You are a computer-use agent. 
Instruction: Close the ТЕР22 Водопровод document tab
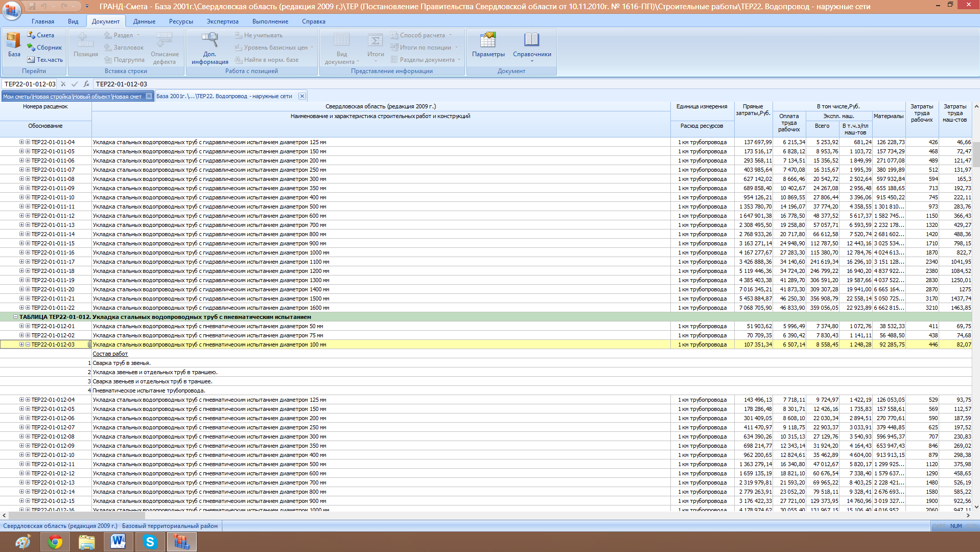[302, 96]
